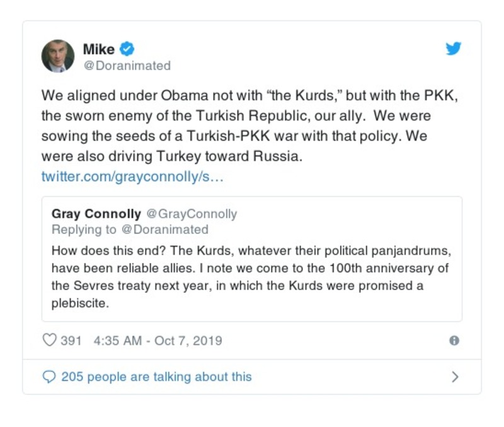This screenshot has width=504, height=427.
Task: Click the blue verified badge beside Mike
Action: (x=127, y=49)
